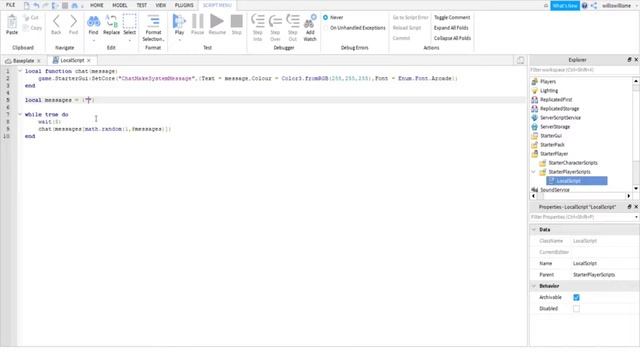Click Go to Script Error
This screenshot has width=640, height=360.
pyautogui.click(x=410, y=18)
